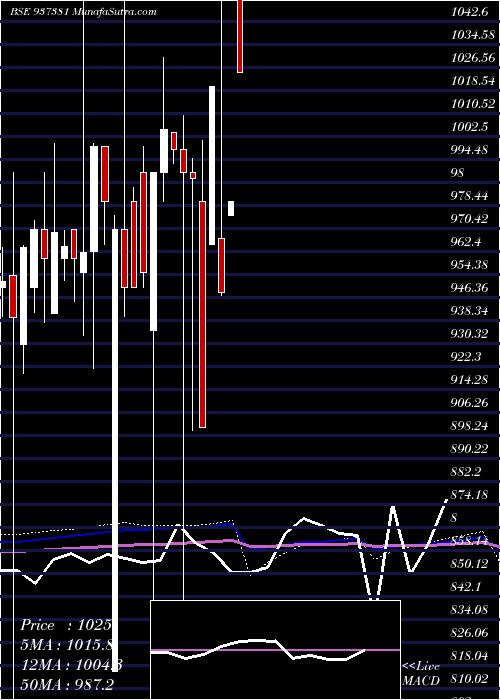Click the 930.32 price axis label

point(469,333)
